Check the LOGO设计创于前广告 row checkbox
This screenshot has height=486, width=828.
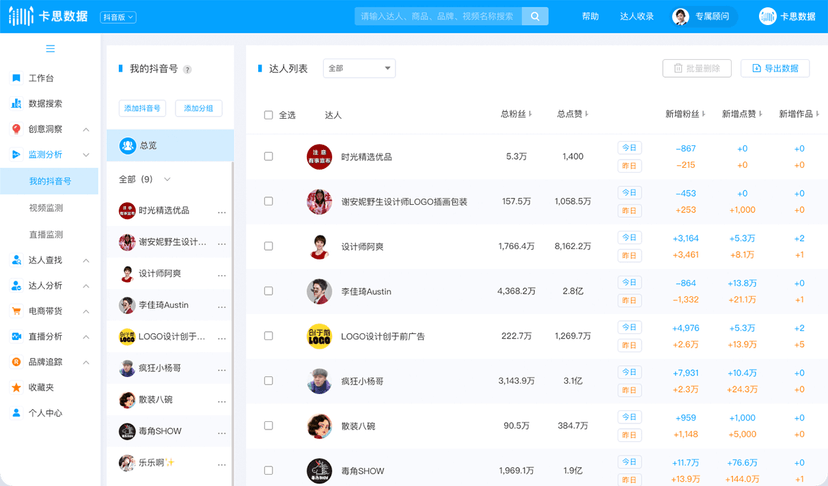(268, 336)
